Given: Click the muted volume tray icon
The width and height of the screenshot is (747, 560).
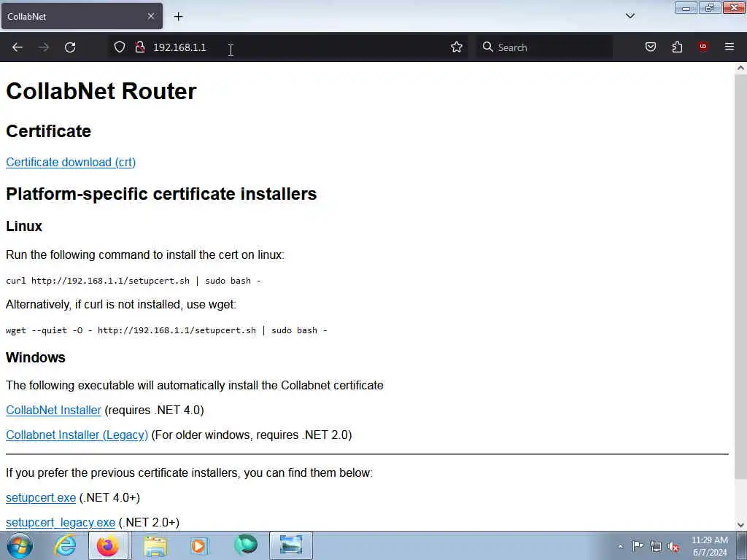Looking at the screenshot, I should coord(673,547).
